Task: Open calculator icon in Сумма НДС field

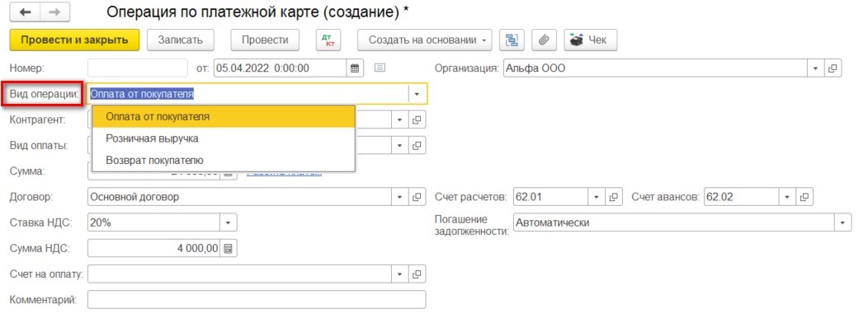Action: [228, 249]
